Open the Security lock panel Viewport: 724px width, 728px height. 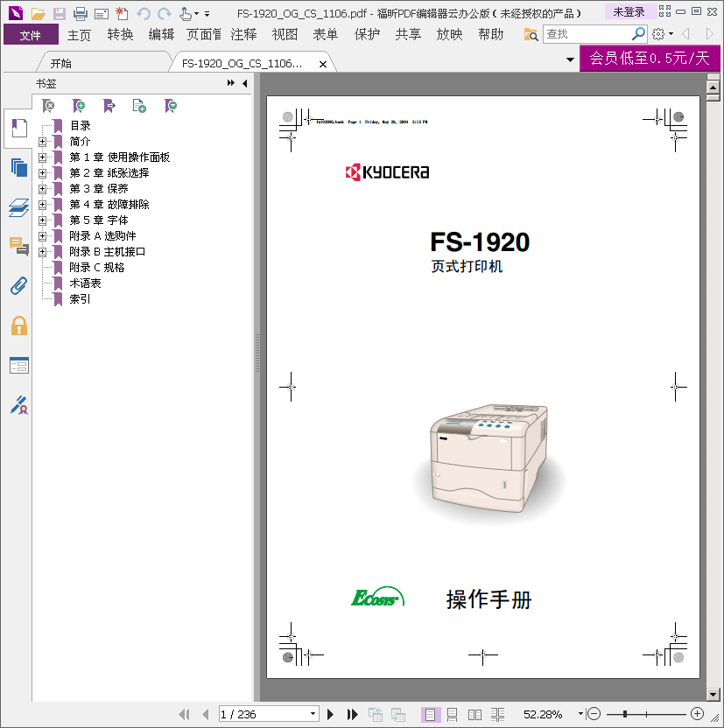click(19, 325)
